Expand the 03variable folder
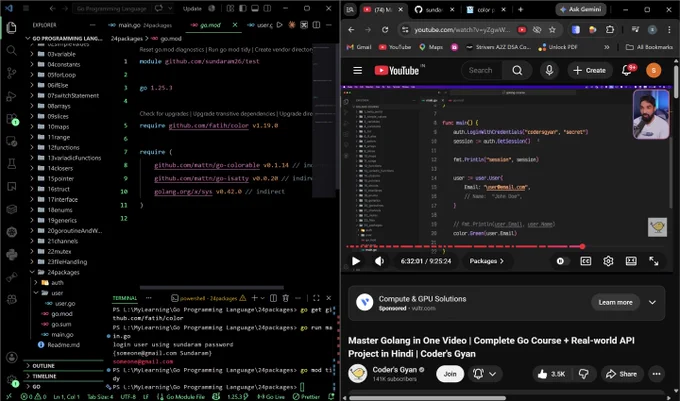680x401 pixels. pyautogui.click(x=61, y=54)
